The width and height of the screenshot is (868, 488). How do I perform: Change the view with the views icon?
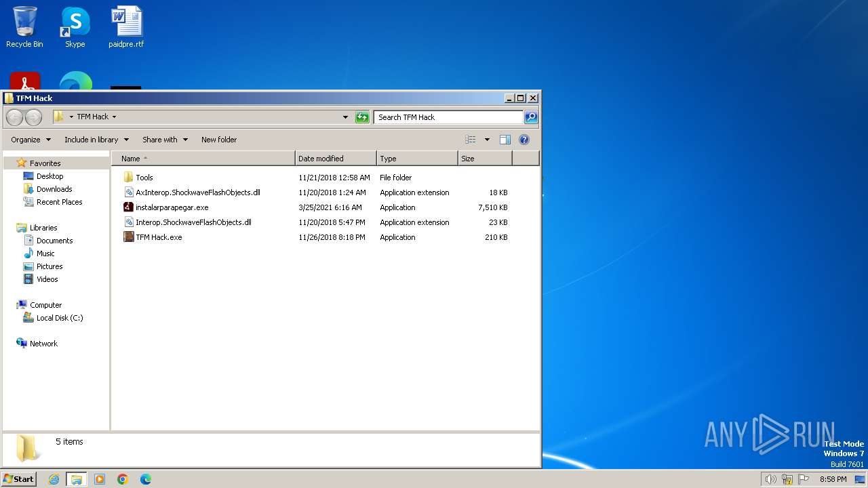pos(471,140)
